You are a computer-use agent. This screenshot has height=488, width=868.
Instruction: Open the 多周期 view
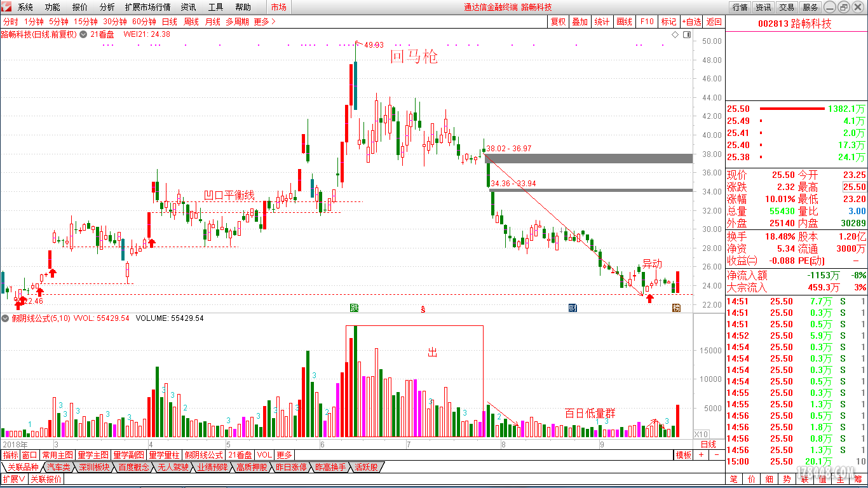tap(238, 22)
